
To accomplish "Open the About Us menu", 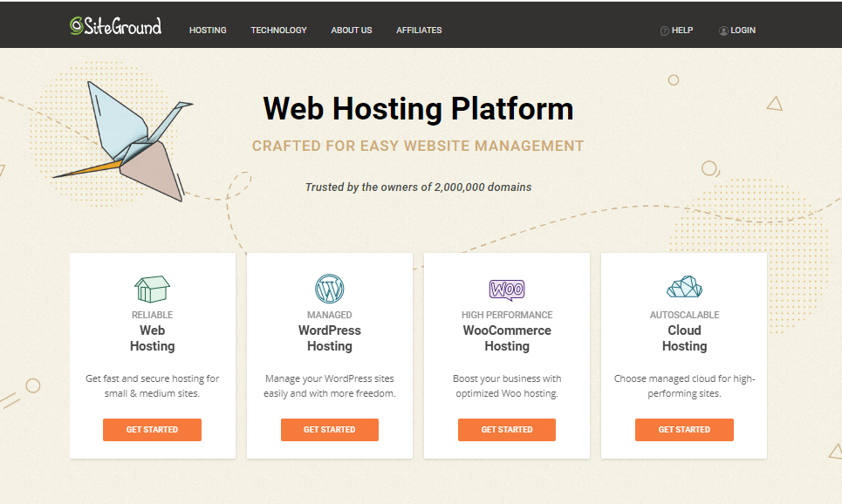I will pyautogui.click(x=351, y=31).
